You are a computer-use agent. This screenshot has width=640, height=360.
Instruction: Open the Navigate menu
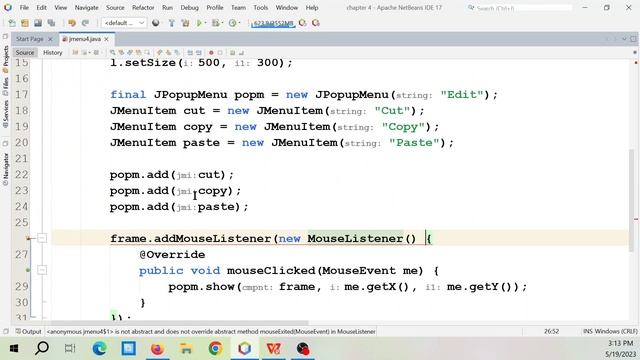(86, 7)
